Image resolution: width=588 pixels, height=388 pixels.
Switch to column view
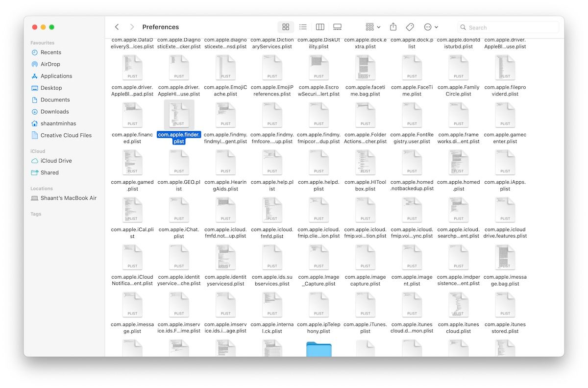[x=320, y=27]
